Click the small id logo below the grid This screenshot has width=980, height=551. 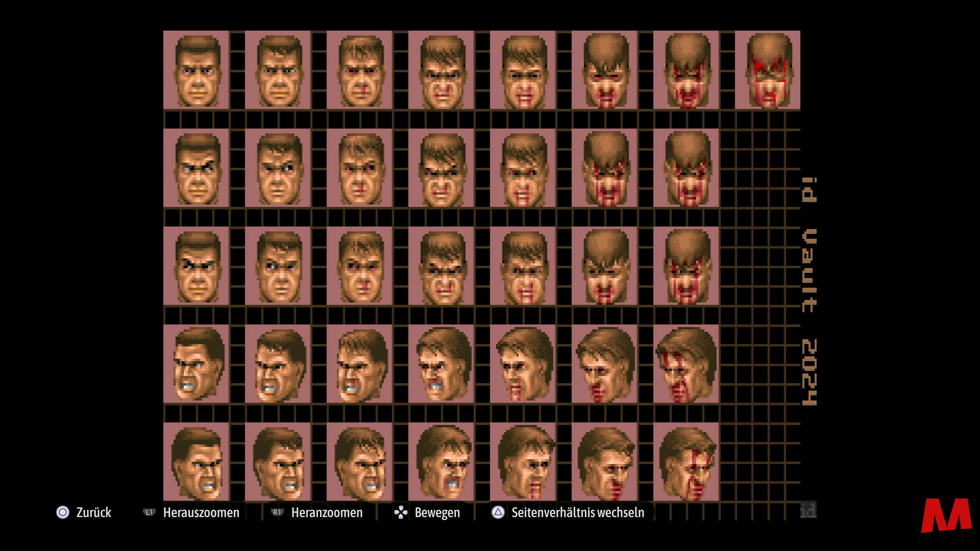point(808,510)
